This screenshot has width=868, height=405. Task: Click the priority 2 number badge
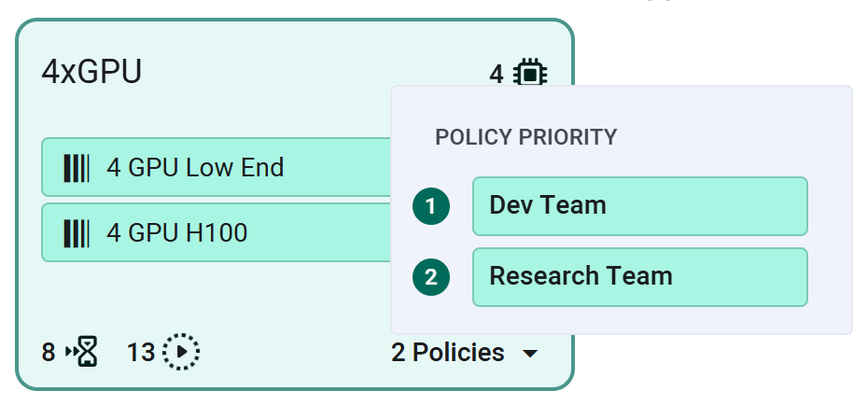point(431,277)
